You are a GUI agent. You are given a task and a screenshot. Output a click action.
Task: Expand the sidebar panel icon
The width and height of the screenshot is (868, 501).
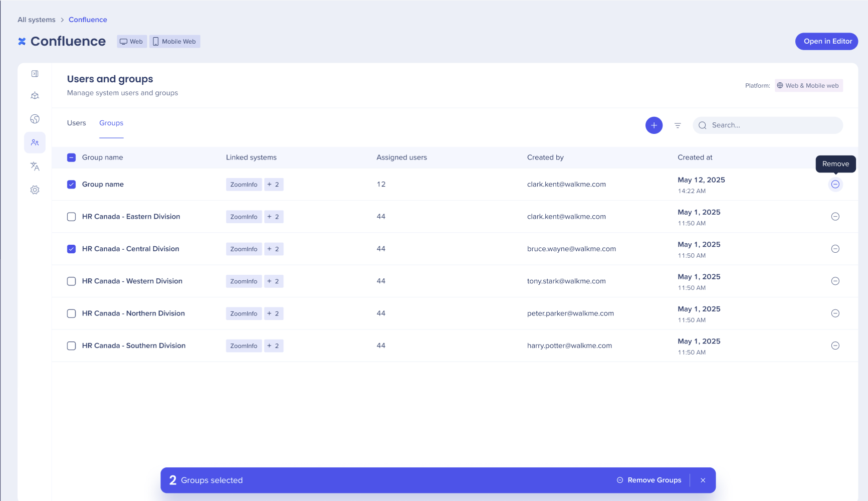35,74
